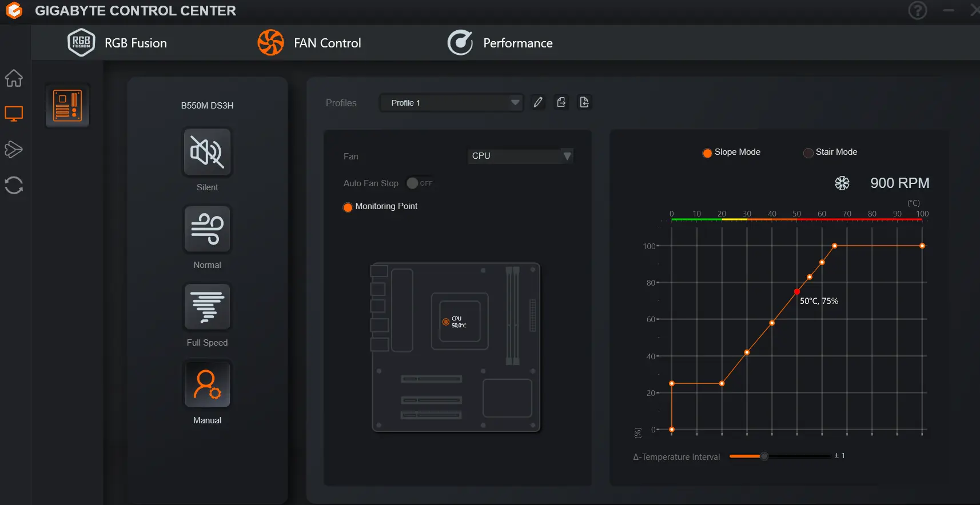This screenshot has width=980, height=505.
Task: Click the second profile file icon
Action: 584,102
